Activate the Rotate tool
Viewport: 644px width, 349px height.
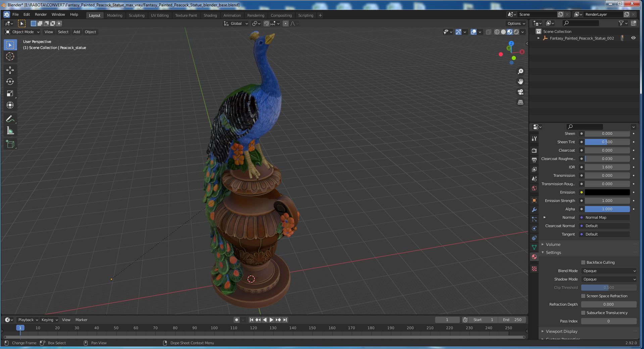[10, 82]
